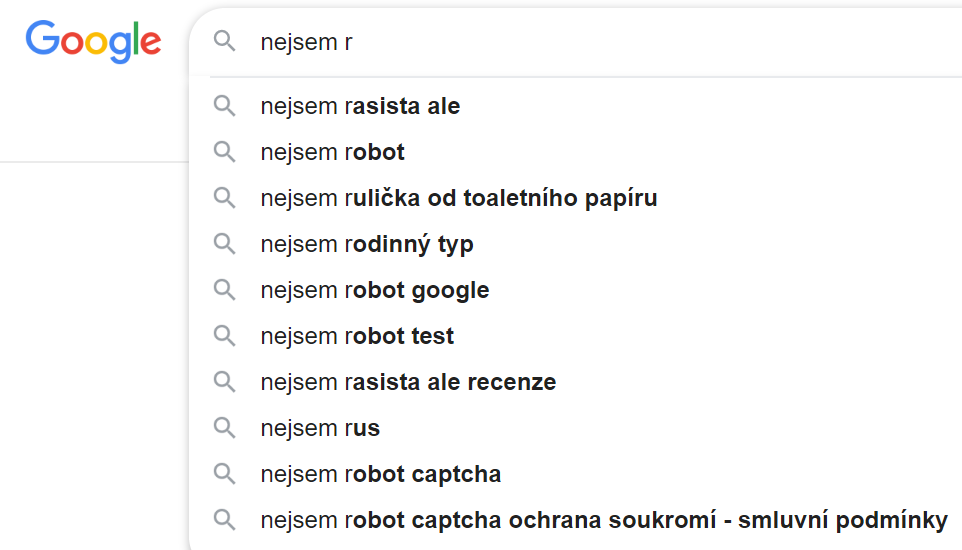Click the magnifier beside "nejsem robot google"
Screen dimensions: 962x550
(225, 290)
